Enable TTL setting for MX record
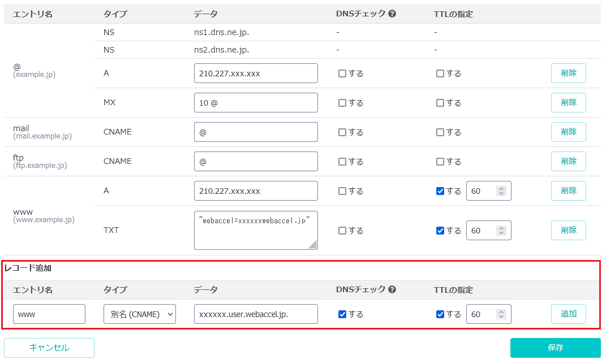The image size is (606, 364). tap(440, 103)
